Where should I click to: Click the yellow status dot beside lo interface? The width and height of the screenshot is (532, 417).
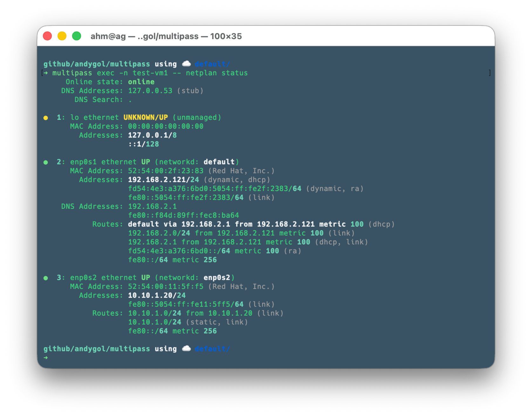tap(46, 118)
